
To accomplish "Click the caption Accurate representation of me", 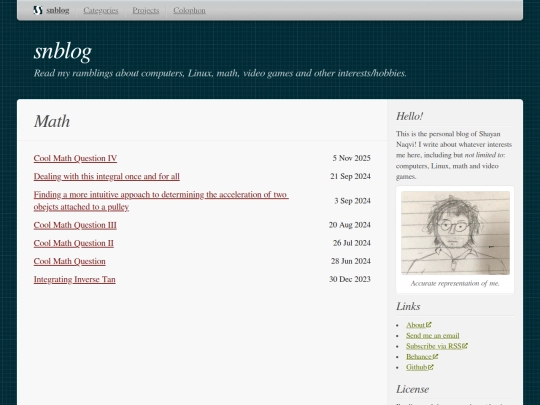I will (455, 283).
